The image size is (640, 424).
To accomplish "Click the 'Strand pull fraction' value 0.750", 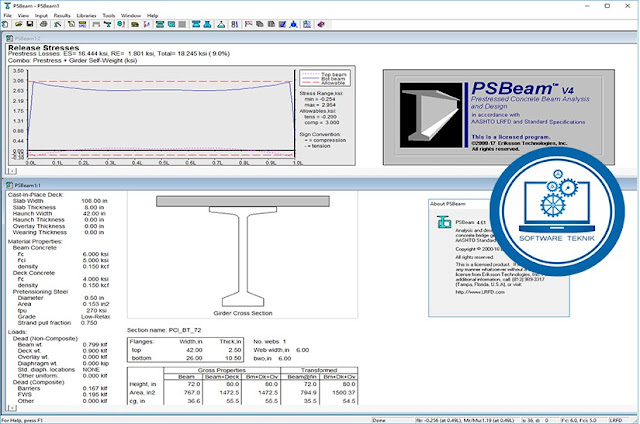I will pos(89,323).
